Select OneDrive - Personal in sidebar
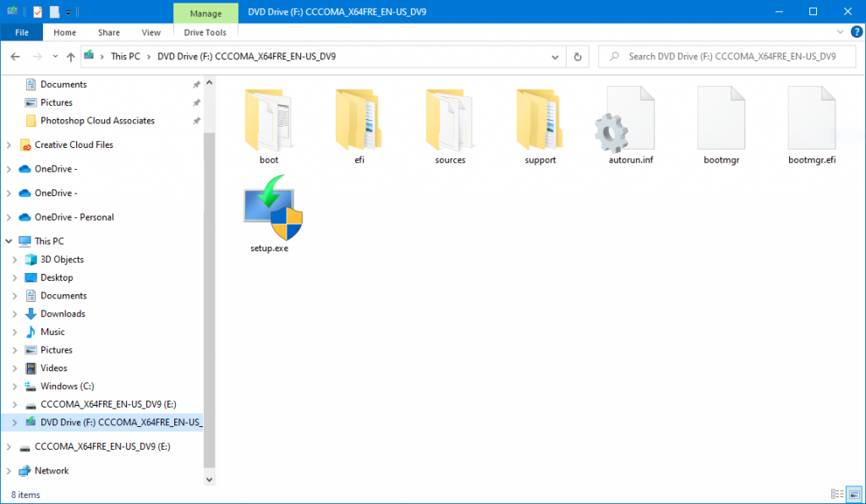The height and width of the screenshot is (504, 866). [x=74, y=217]
